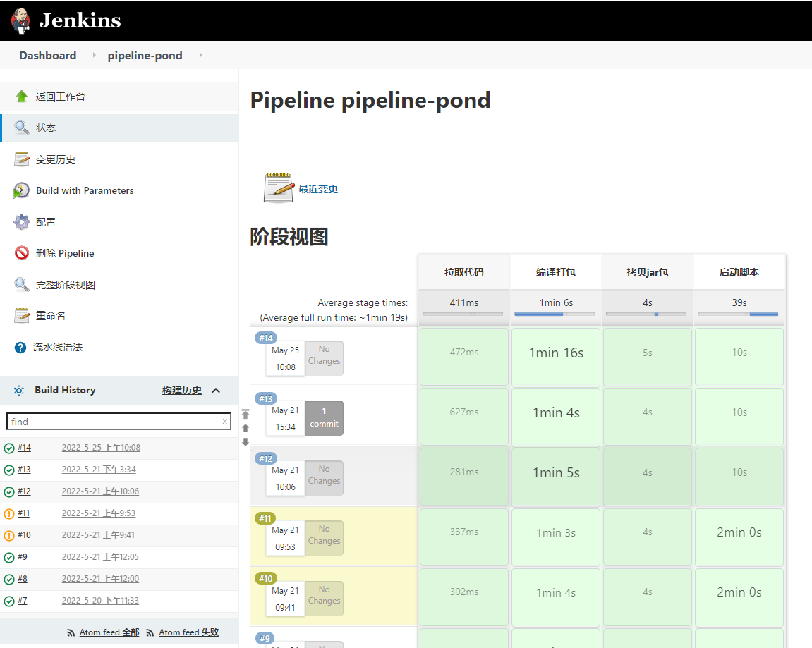Click success status icon of build #9

[x=8, y=558]
